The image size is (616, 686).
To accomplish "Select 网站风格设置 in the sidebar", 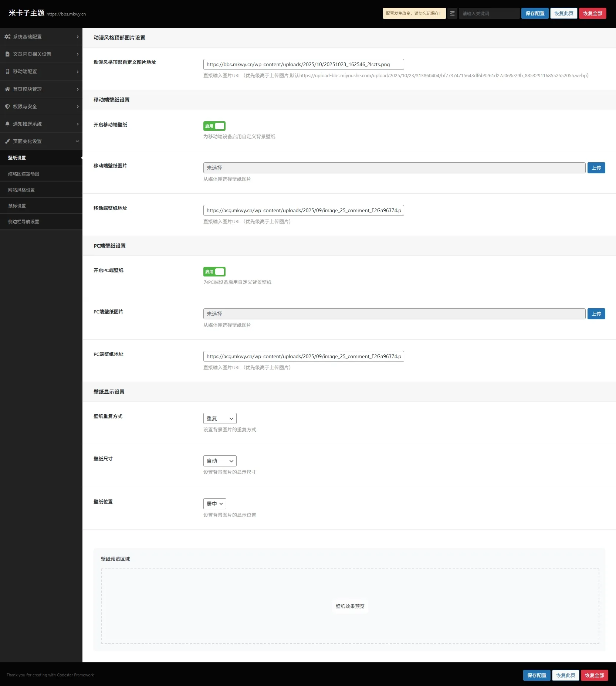I will pos(21,190).
